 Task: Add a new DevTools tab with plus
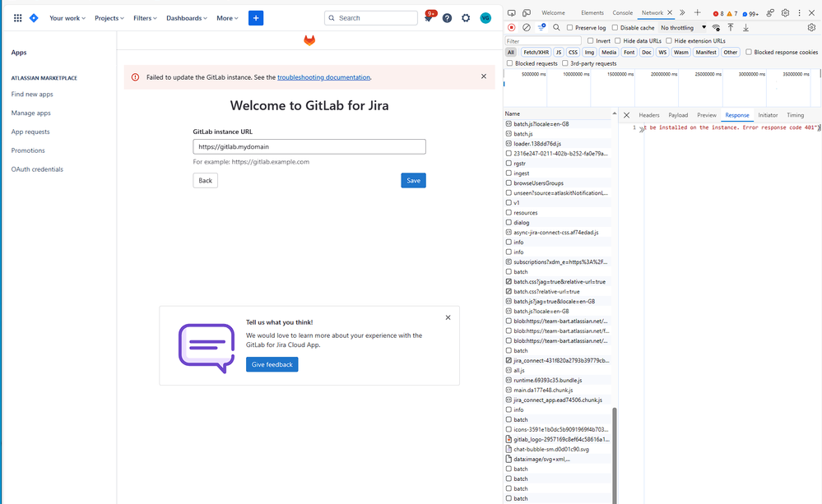tap(697, 12)
